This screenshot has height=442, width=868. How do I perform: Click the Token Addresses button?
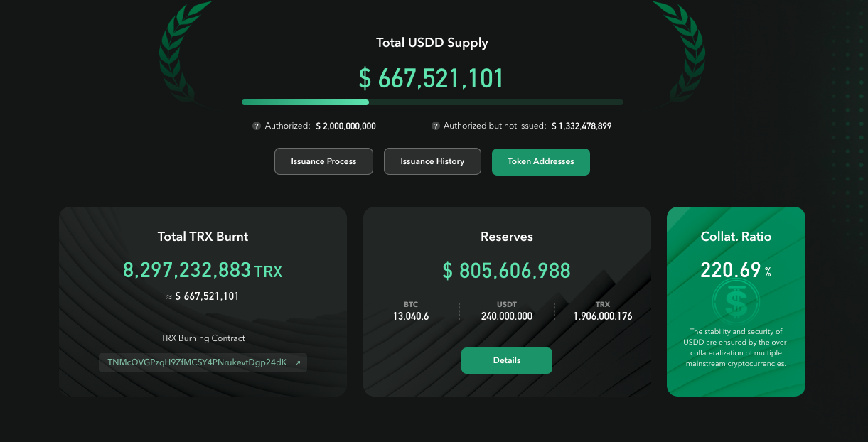pyautogui.click(x=540, y=161)
